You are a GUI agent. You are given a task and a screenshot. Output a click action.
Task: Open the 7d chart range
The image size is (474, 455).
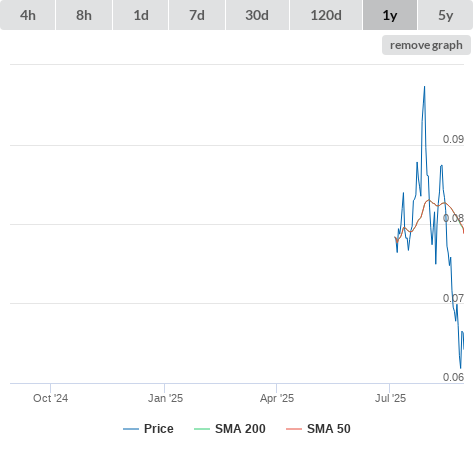197,15
